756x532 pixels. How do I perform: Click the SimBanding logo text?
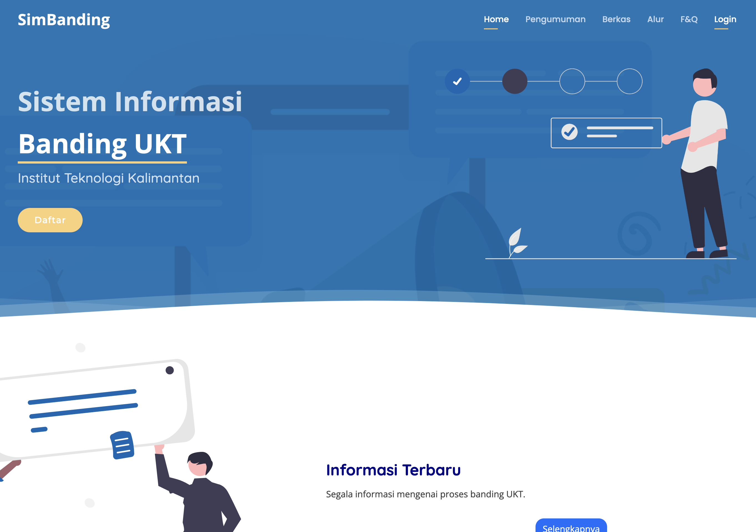pyautogui.click(x=64, y=20)
